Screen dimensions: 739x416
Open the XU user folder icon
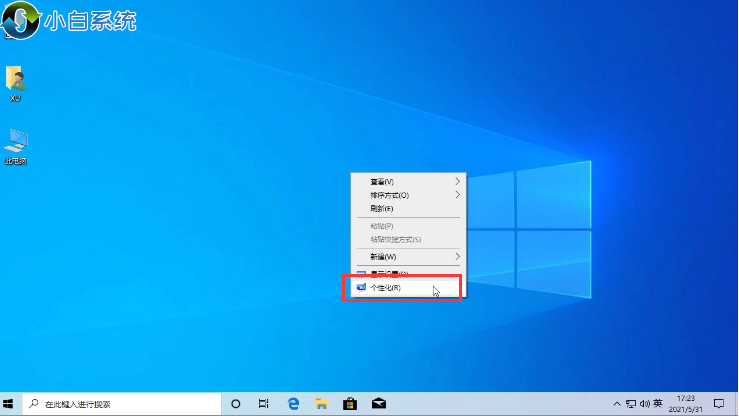[16, 81]
